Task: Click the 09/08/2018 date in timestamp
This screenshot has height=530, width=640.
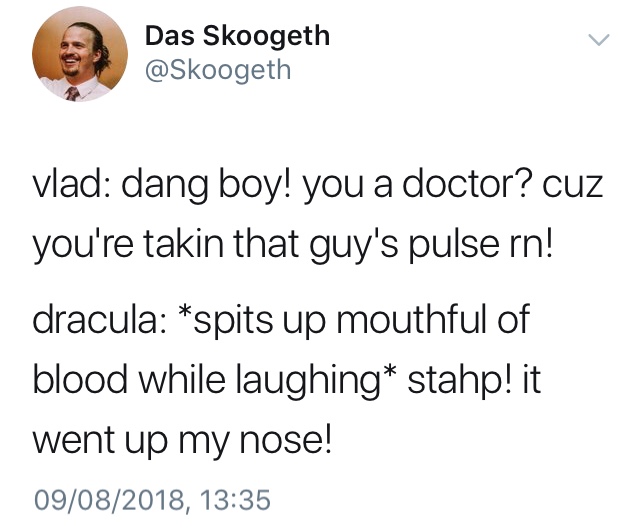Action: click(x=109, y=499)
